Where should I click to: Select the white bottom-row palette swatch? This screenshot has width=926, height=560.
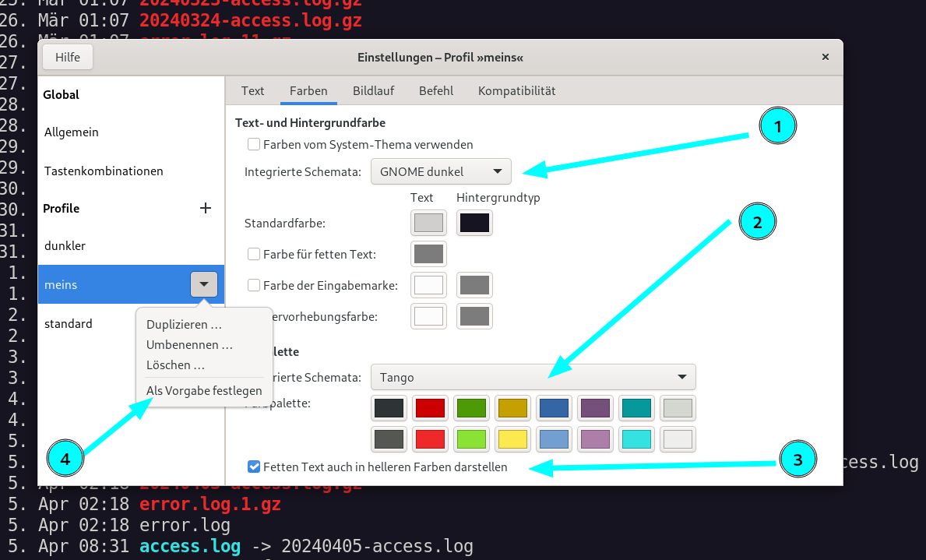point(678,439)
